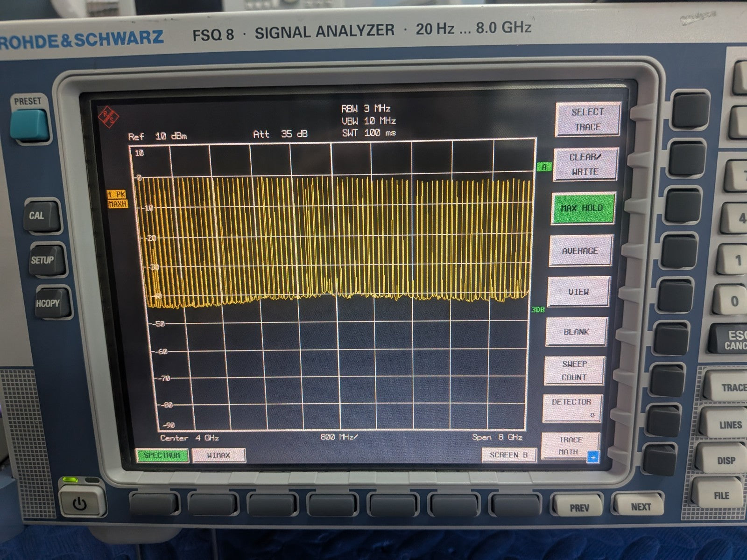
Task: Click the green A screen indicator
Action: pos(544,167)
